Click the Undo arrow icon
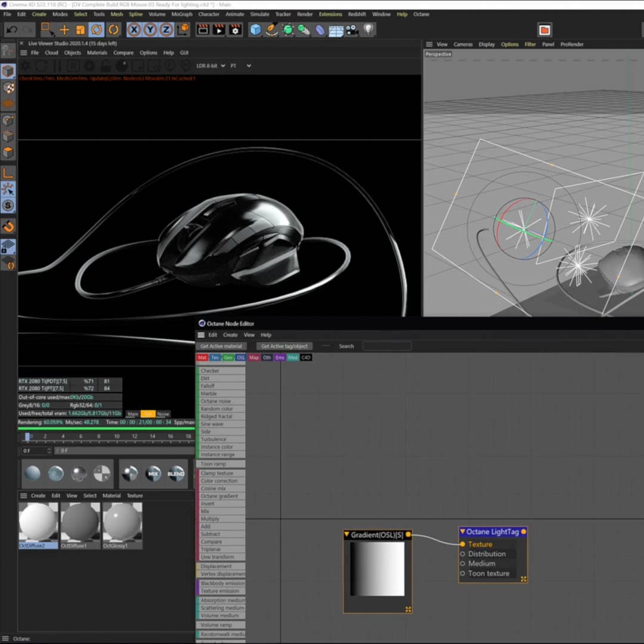Screen dimensions: 644x644 point(12,29)
